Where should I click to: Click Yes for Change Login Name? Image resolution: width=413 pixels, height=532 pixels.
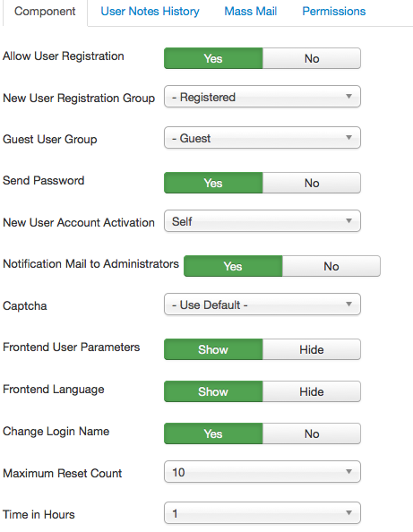tap(213, 433)
